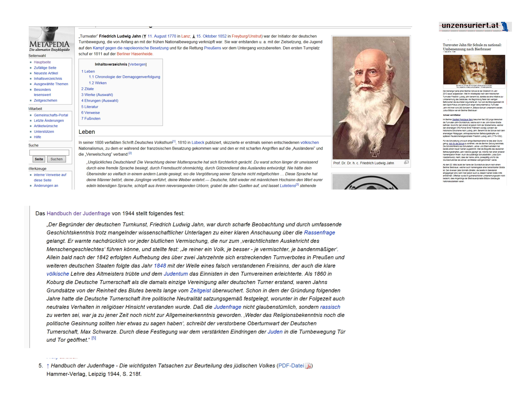Viewport: 524px width, 420px height.
Task: Click the enlarge icon beside the portrait caption
Action: 406,162
